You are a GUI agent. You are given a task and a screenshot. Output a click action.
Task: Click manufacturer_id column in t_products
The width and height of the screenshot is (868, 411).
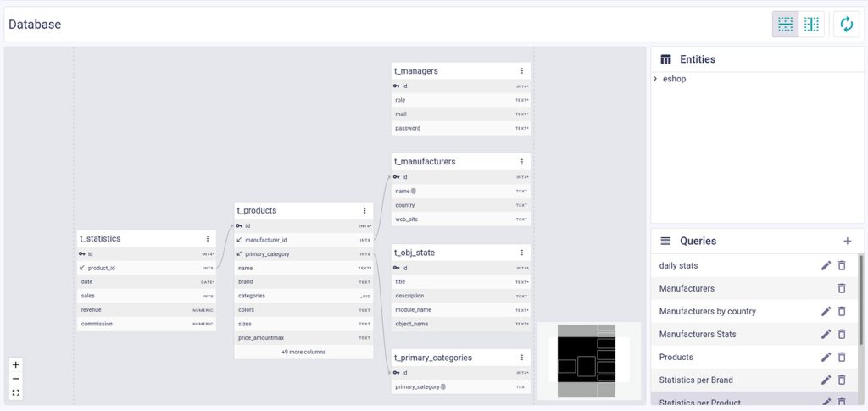pyautogui.click(x=303, y=240)
